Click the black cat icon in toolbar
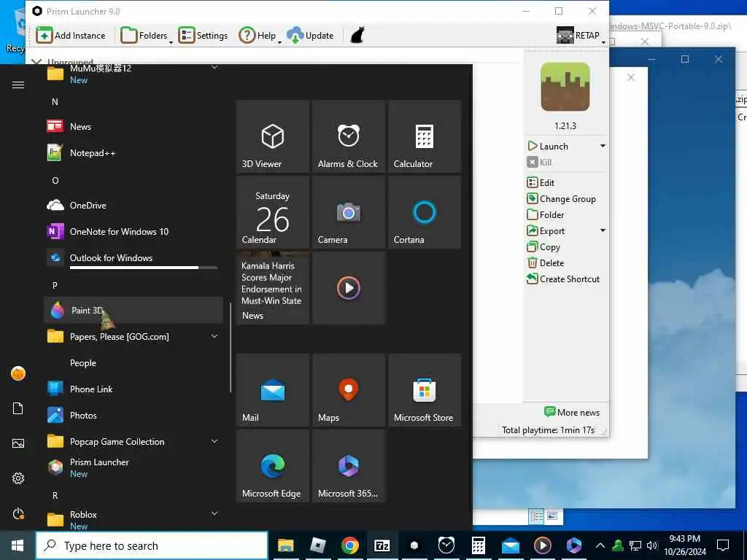Image resolution: width=747 pixels, height=560 pixels. (x=357, y=35)
